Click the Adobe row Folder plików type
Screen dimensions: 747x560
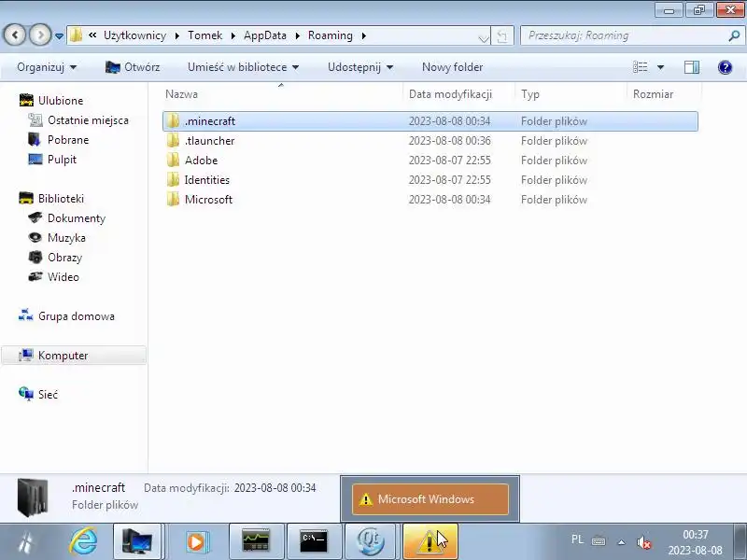pos(554,161)
